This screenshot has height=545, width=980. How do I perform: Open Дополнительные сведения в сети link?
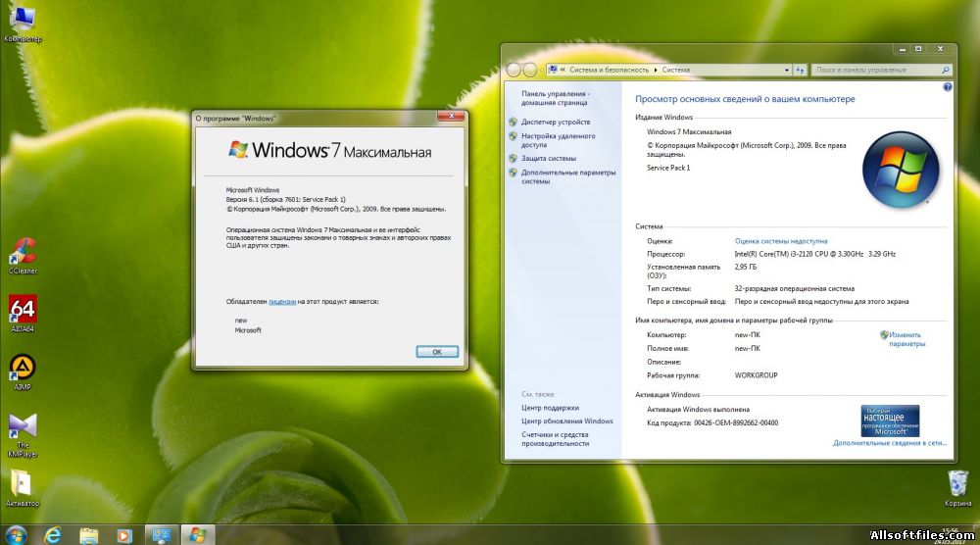pos(890,442)
